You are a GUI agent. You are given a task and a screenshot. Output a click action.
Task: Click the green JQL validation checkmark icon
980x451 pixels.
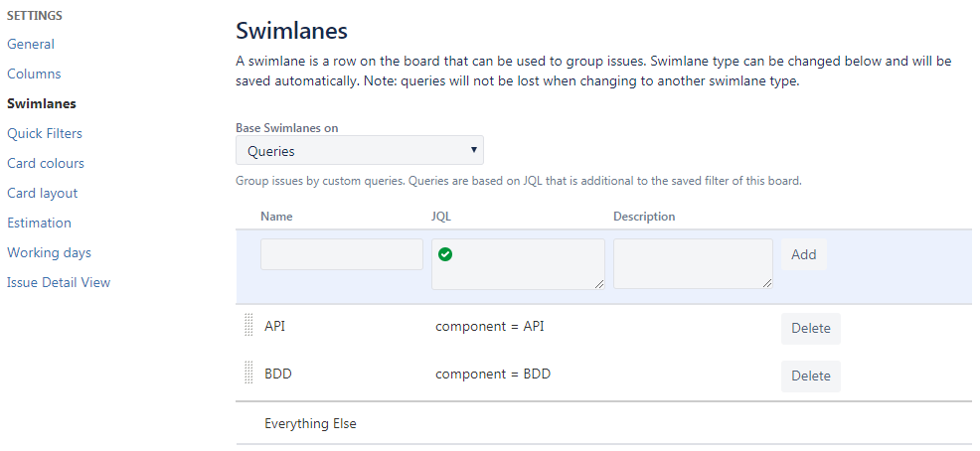pos(445,254)
